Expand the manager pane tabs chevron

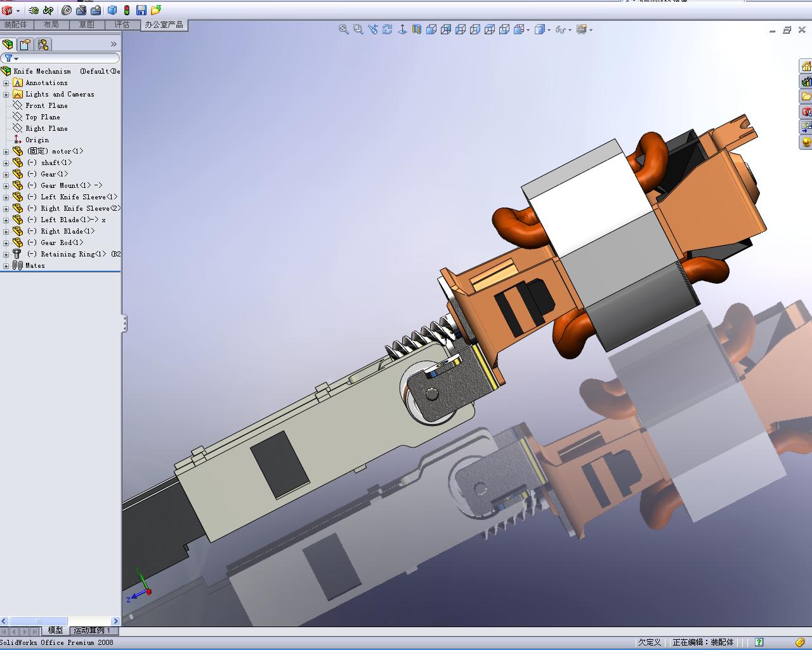pyautogui.click(x=114, y=44)
